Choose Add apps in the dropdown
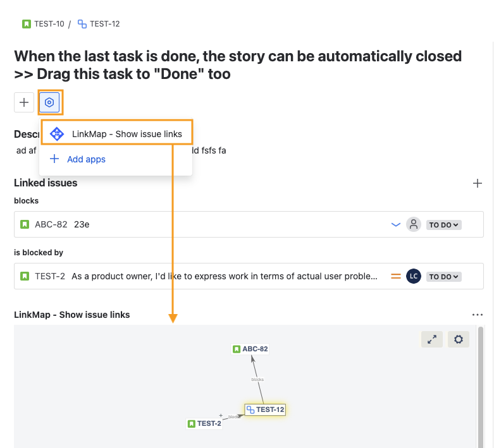 point(86,159)
